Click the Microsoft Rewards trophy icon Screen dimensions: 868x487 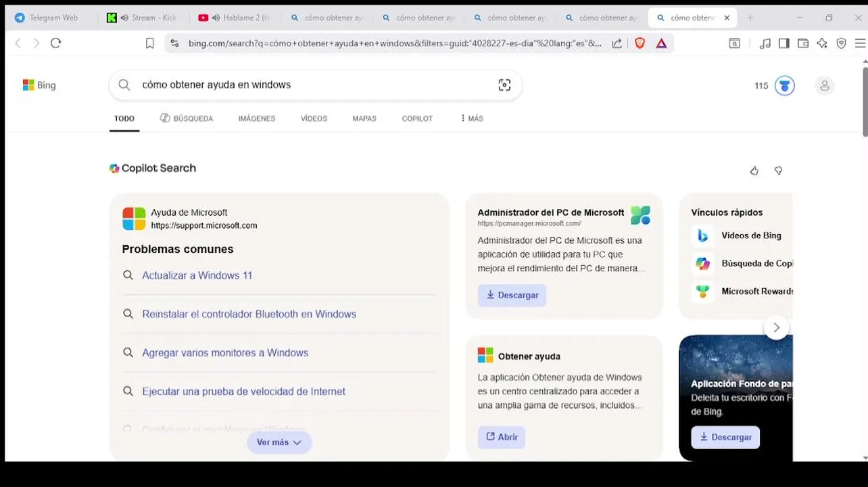point(703,292)
